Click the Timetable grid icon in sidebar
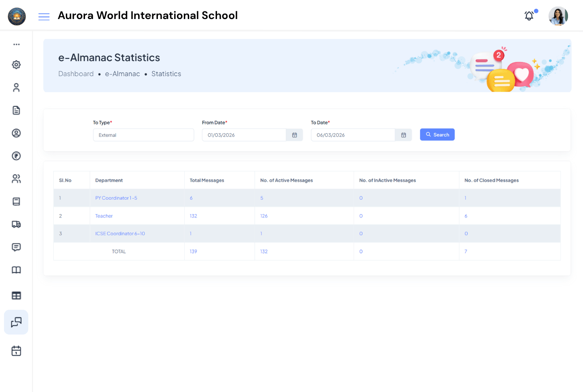This screenshot has height=392, width=583. pyautogui.click(x=16, y=295)
